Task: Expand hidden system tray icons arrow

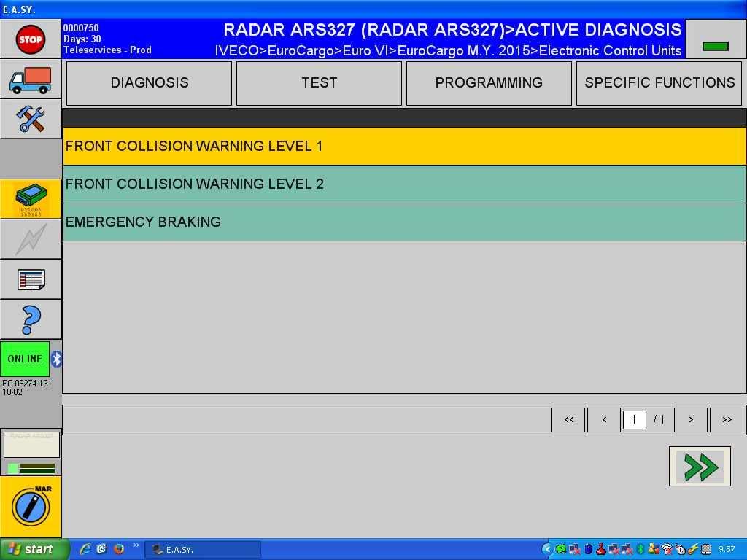Action: coord(547,550)
